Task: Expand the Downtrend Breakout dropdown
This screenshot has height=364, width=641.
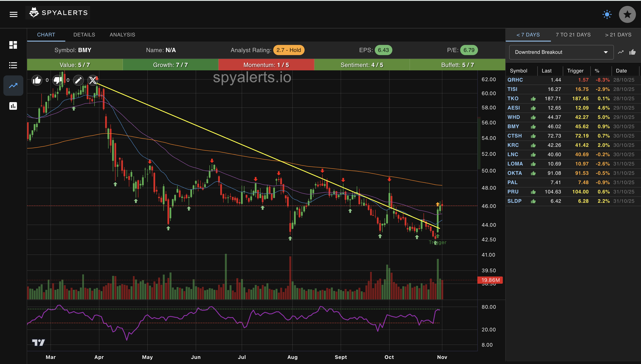Action: [x=561, y=52]
